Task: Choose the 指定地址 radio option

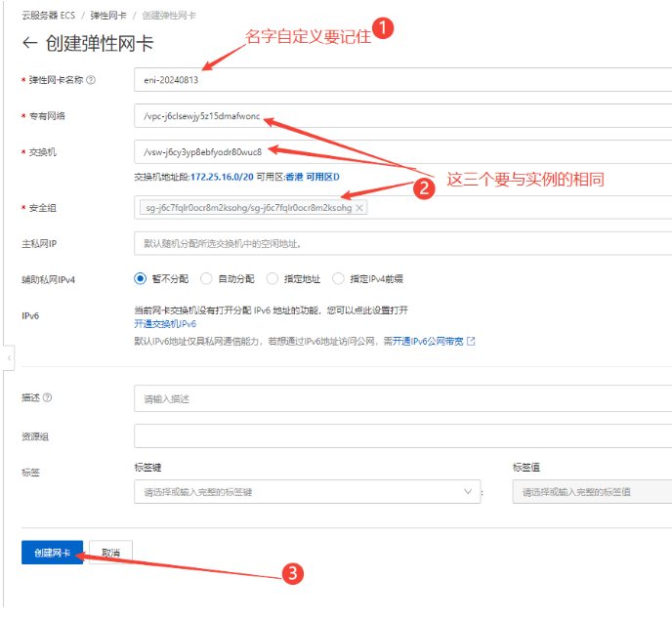Action: coord(273,278)
